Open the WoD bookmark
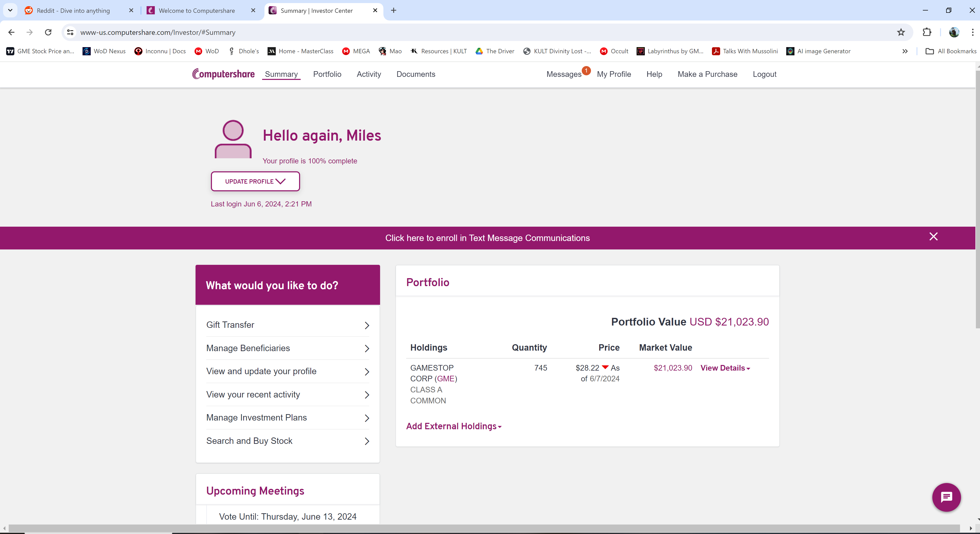The width and height of the screenshot is (980, 534). click(x=207, y=51)
